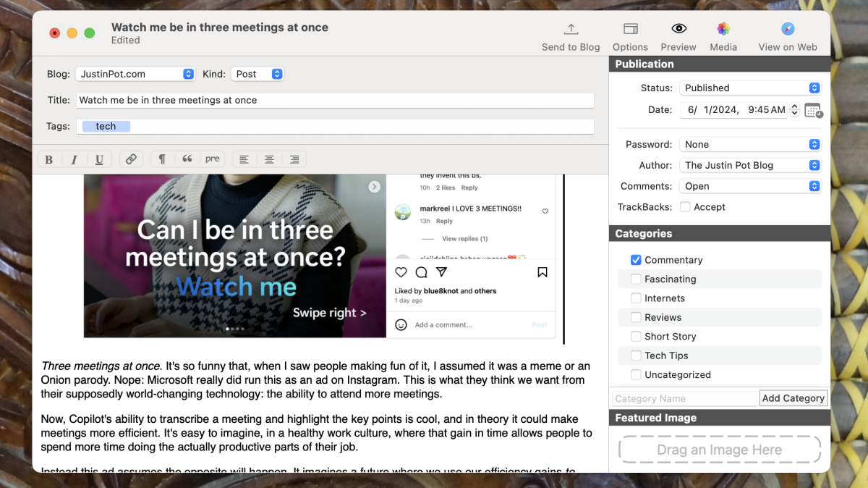Toggle bold formatting in the editor toolbar

click(x=49, y=159)
